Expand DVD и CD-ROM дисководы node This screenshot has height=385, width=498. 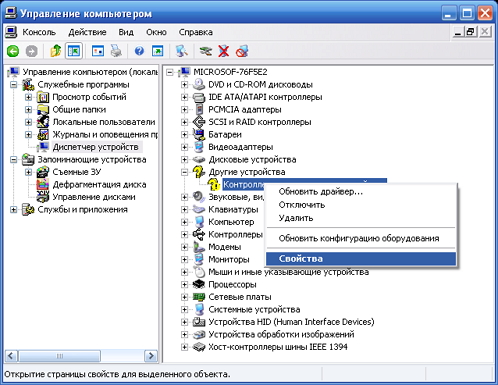184,85
